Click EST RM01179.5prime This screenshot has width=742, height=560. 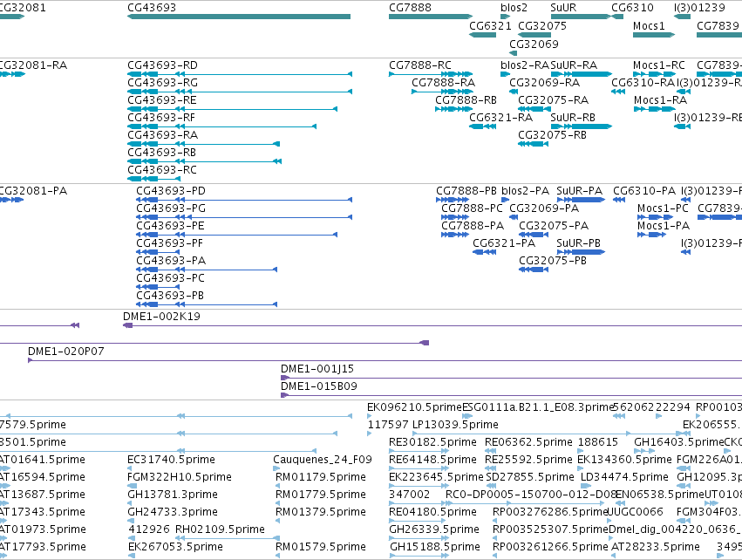pyautogui.click(x=320, y=477)
